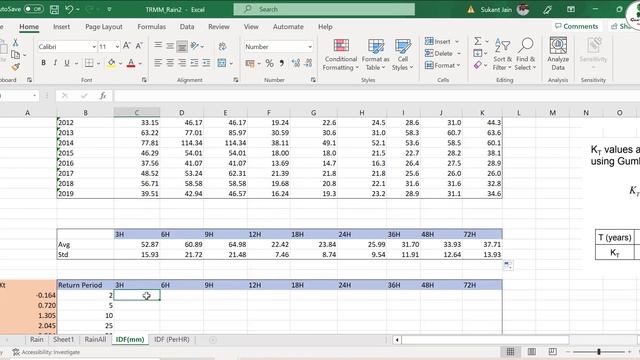The height and width of the screenshot is (360, 640).
Task: Apply the yellow fill color
Action: tap(111, 63)
